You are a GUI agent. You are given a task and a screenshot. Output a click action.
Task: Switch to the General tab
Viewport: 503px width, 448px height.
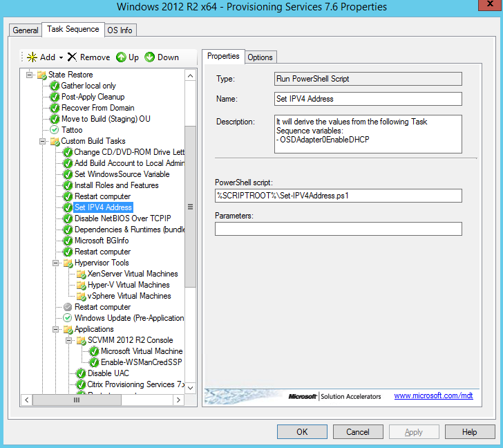[x=26, y=30]
